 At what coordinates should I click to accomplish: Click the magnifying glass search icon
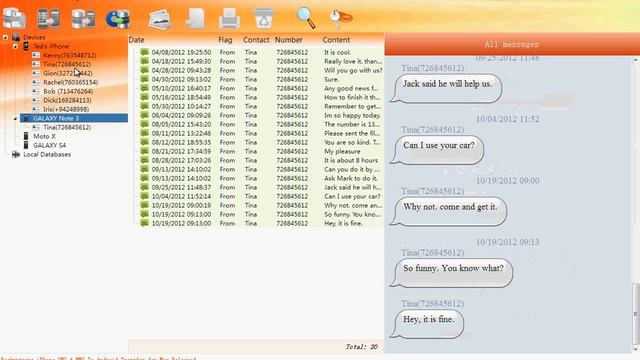tap(306, 18)
